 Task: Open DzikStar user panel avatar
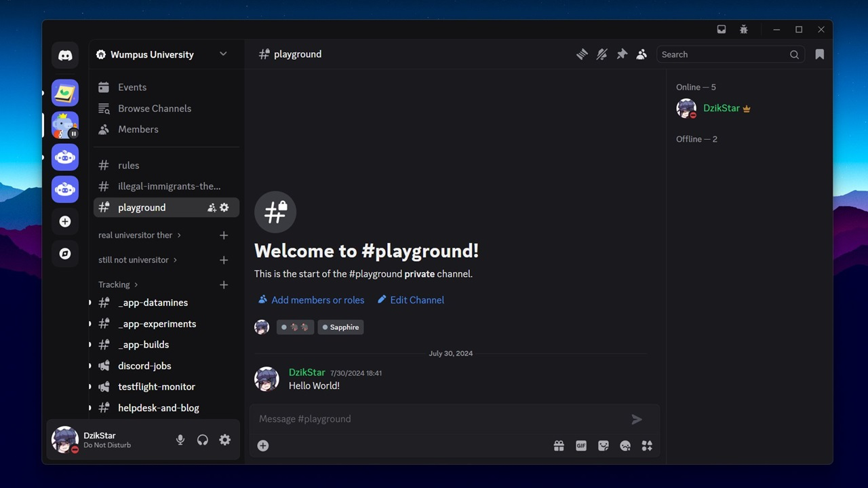coord(65,440)
